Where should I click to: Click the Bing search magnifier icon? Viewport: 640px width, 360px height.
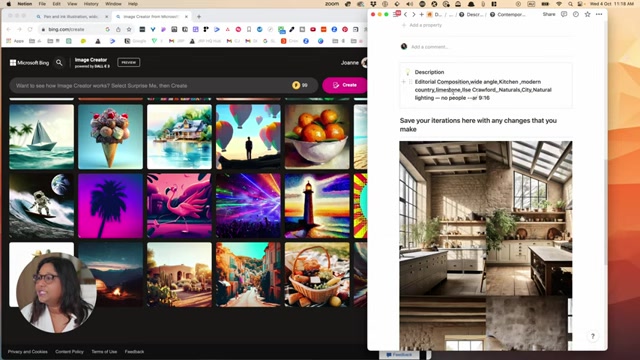[59, 62]
